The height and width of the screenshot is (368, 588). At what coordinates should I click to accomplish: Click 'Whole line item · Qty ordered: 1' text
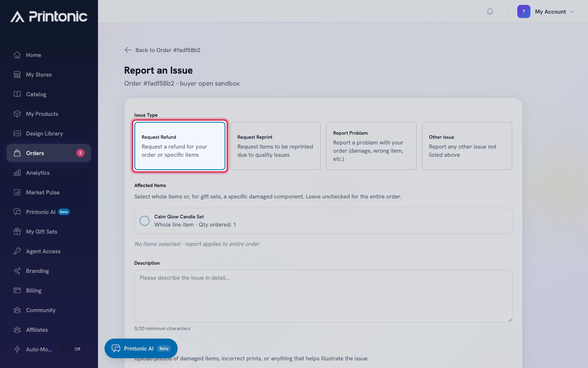tap(195, 225)
